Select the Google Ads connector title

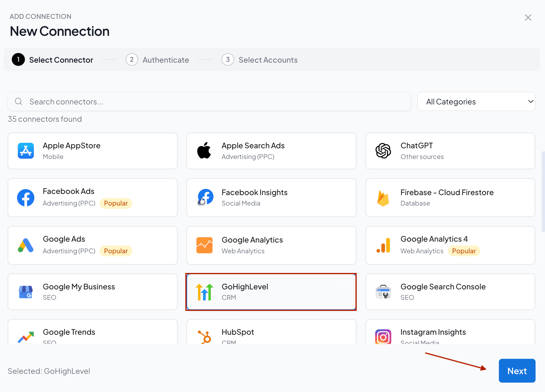tap(64, 239)
